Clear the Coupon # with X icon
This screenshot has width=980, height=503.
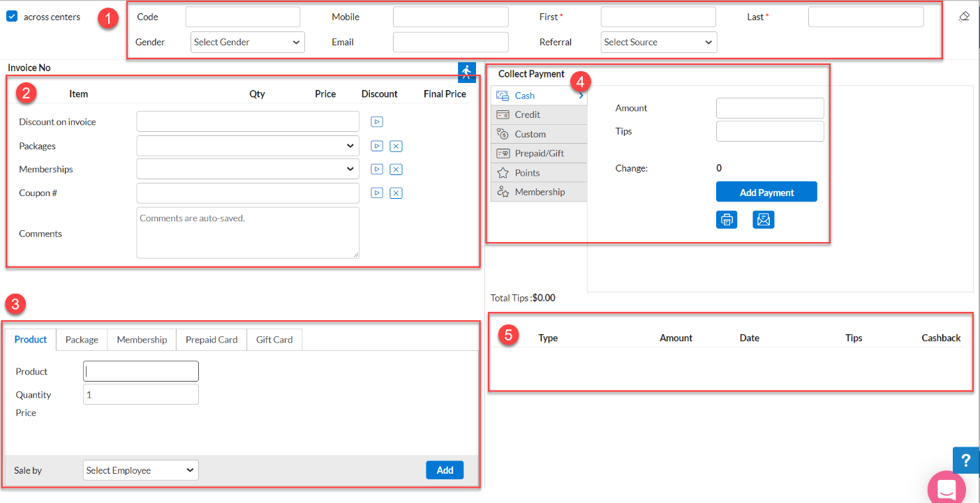click(396, 193)
